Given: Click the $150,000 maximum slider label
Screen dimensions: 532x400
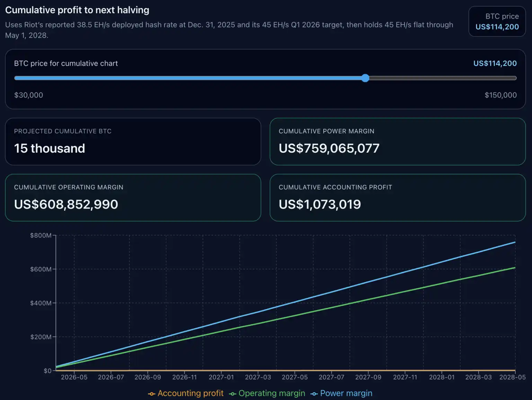Looking at the screenshot, I should pos(500,95).
